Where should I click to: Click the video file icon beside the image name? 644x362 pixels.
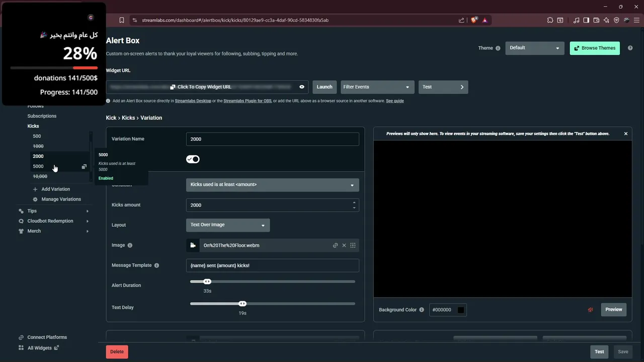(192, 245)
